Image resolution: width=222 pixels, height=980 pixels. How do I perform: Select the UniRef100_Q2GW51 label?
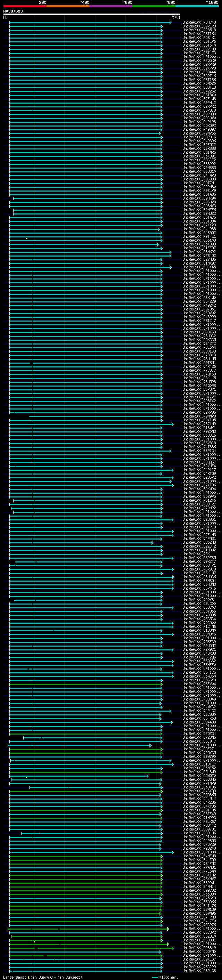199,520
